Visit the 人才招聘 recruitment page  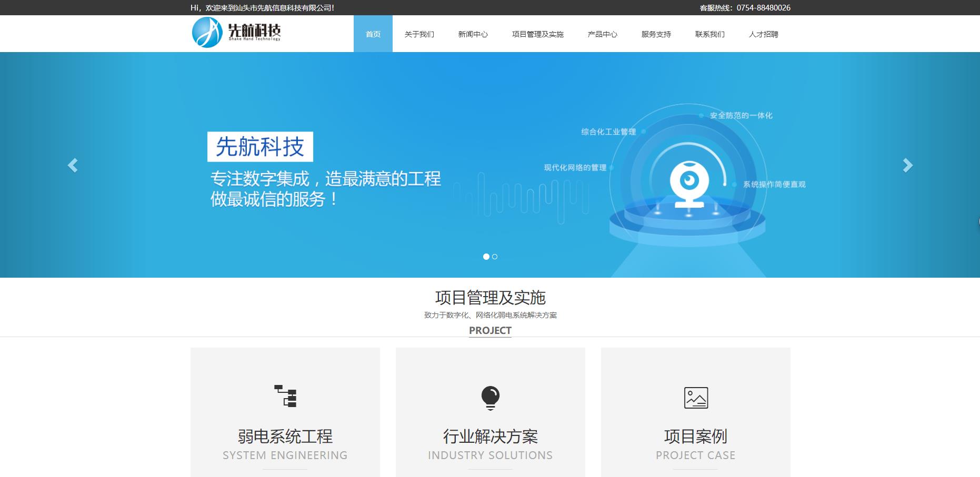coord(763,34)
